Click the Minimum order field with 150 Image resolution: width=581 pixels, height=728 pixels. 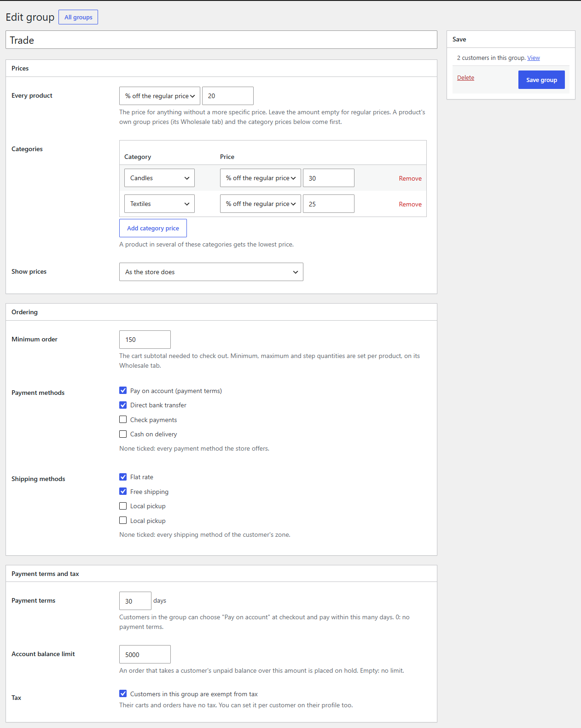(145, 340)
